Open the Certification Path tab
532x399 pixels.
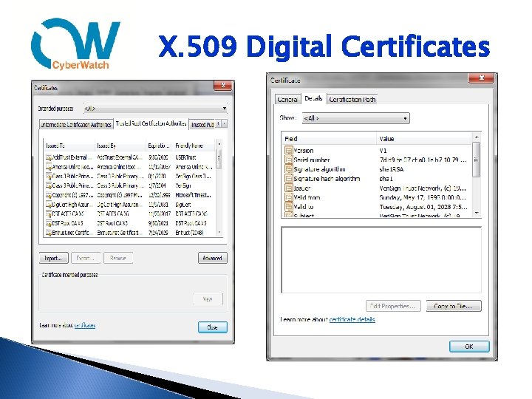(352, 100)
